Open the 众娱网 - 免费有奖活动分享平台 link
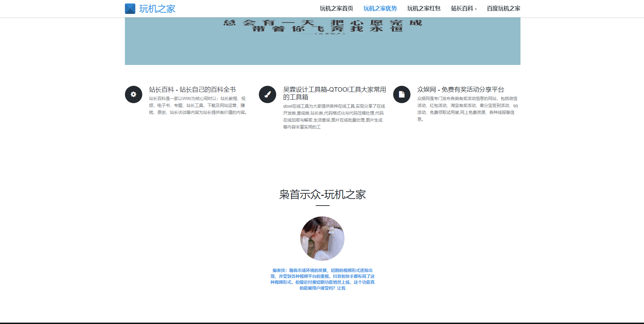644x324 pixels. tap(461, 89)
